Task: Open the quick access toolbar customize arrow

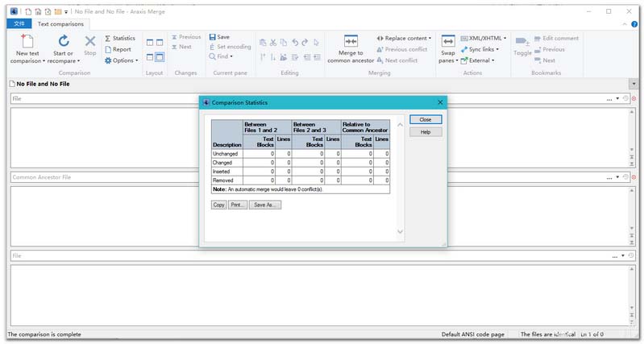Action: point(66,12)
